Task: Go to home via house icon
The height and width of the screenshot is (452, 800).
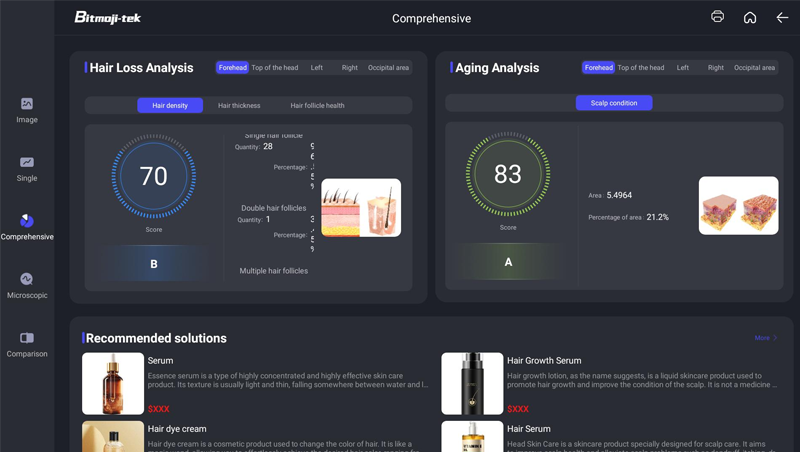Action: 749,17
